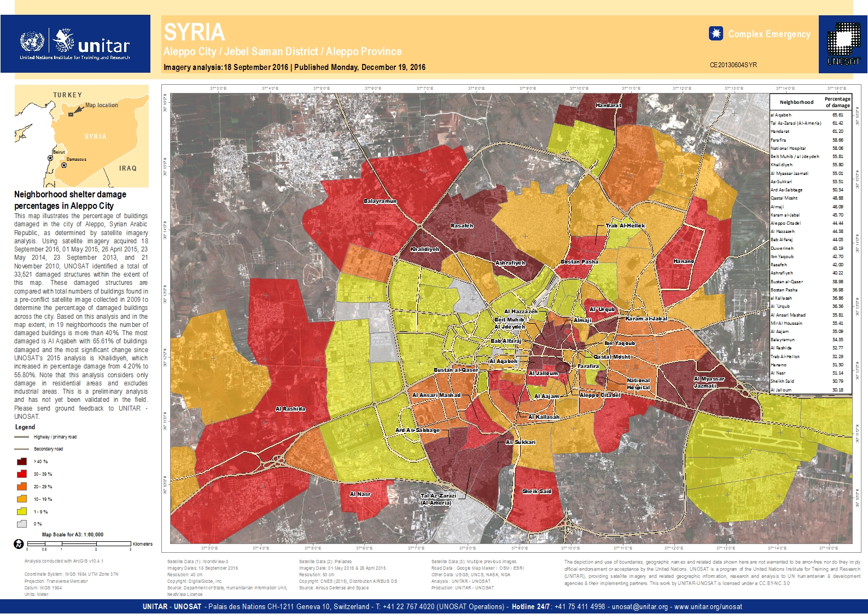Select the grey 0% legend swatch
Image resolution: width=868 pixels, height=614 pixels.
click(22, 524)
